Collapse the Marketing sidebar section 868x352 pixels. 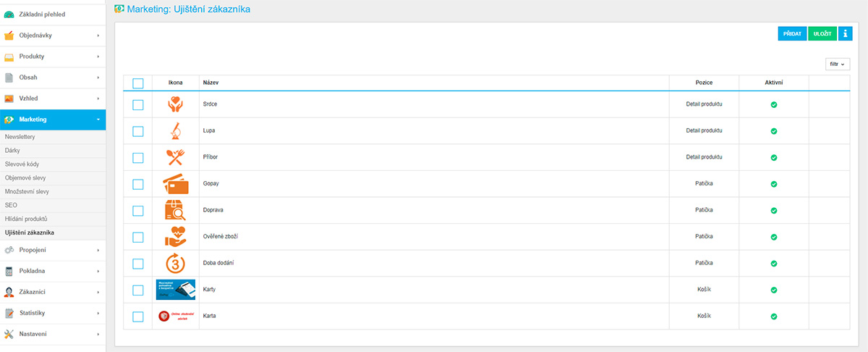[53, 120]
